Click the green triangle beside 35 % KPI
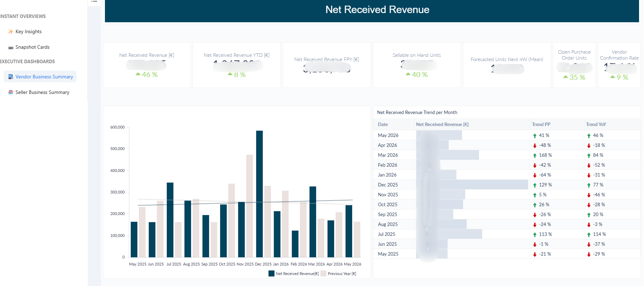This screenshot has height=286, width=644. point(566,77)
